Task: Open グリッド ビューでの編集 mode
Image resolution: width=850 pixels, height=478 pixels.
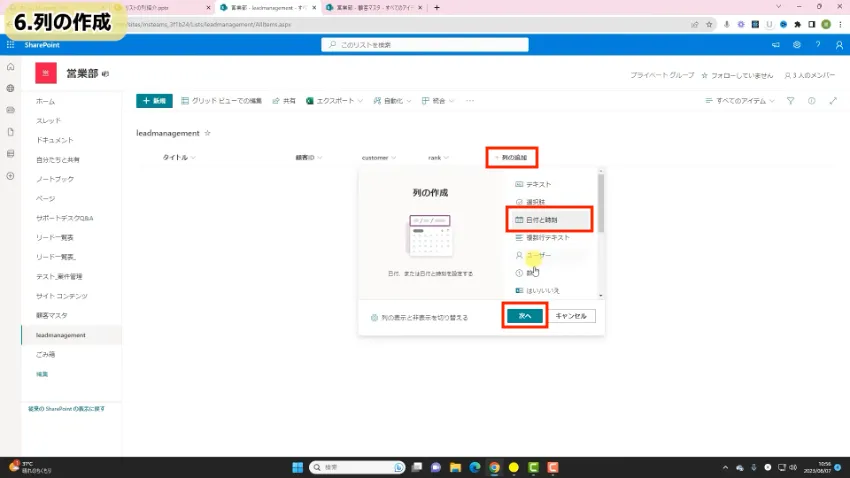Action: coord(221,101)
